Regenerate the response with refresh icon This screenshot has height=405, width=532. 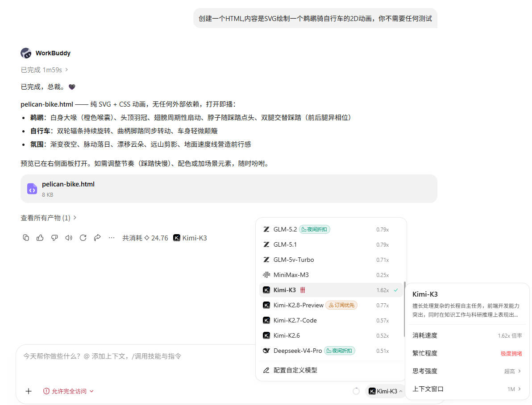tap(83, 238)
